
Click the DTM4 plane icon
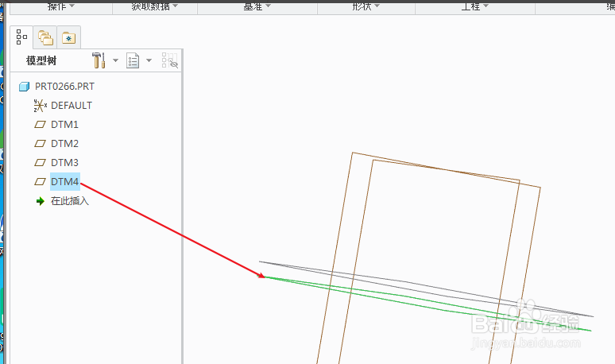(x=40, y=182)
